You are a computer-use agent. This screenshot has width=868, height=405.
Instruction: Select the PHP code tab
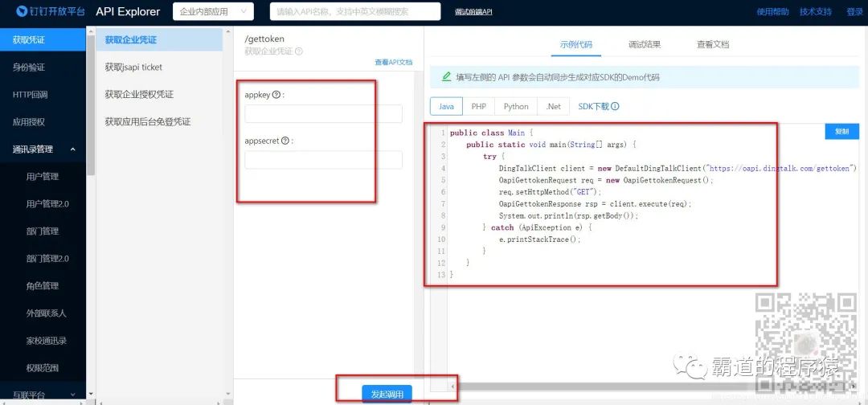479,106
